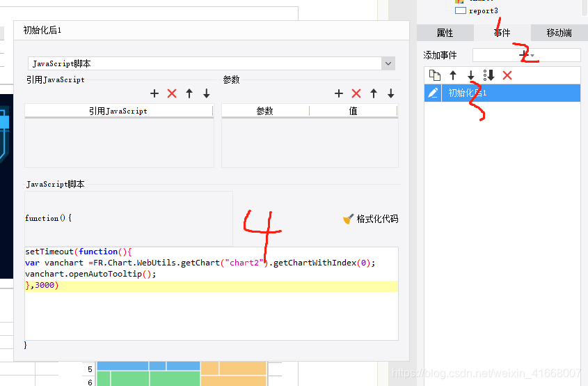
Task: Select row 5 header in spreadsheet
Action: [90, 369]
